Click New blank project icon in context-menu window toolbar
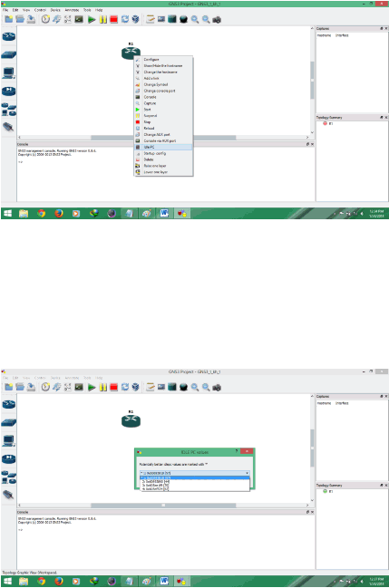Viewport: 389px width, 588px height. point(9,19)
